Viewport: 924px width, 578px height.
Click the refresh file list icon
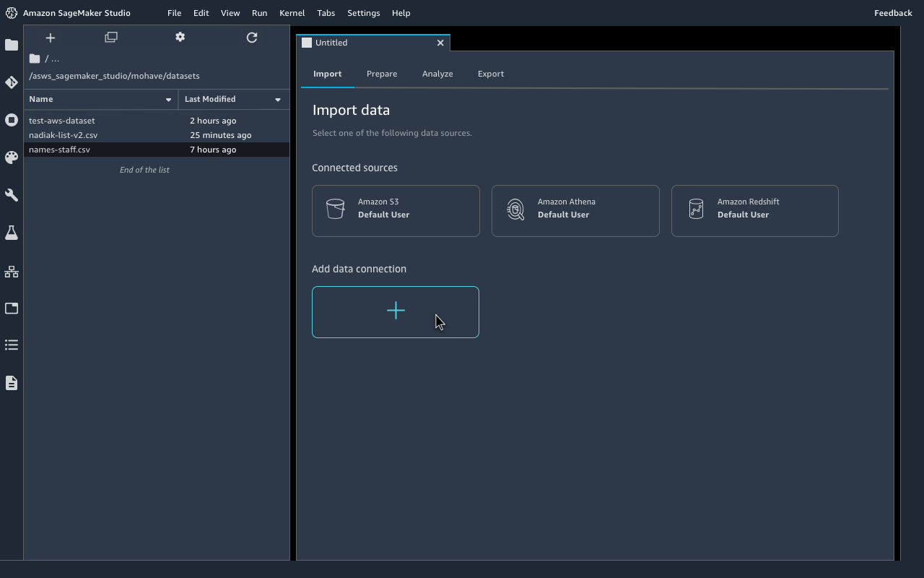pos(252,38)
